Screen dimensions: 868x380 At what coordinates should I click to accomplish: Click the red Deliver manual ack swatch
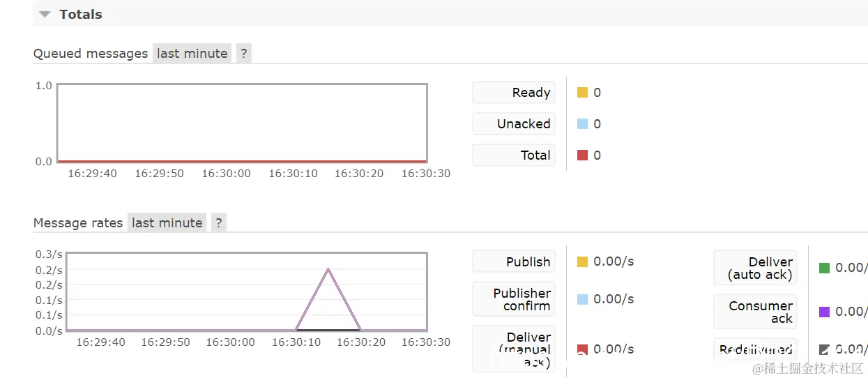pyautogui.click(x=583, y=349)
